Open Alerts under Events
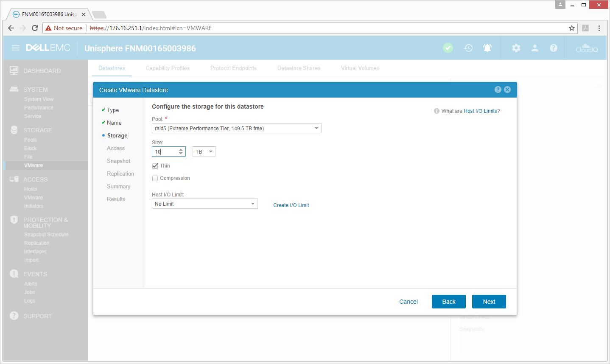Image resolution: width=610 pixels, height=364 pixels. point(31,284)
